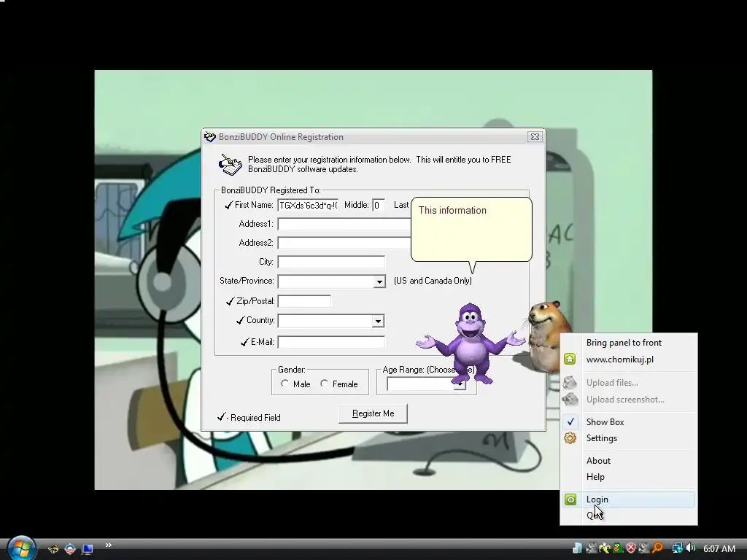Click the greyed hamster icon beside Upload files
Viewport: 747px width, 560px height.
point(570,382)
